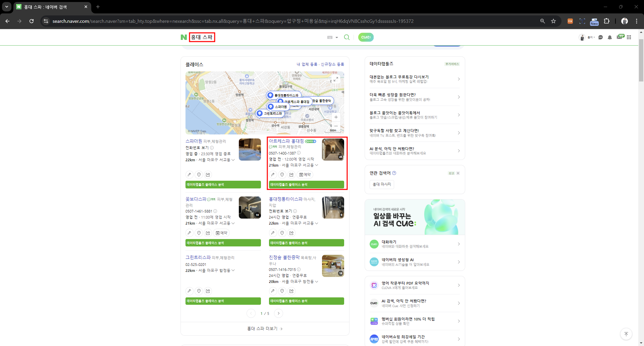The height and width of the screenshot is (346, 644).
Task: Save 꽃보다스파 with the pin icon
Action: pyautogui.click(x=199, y=233)
